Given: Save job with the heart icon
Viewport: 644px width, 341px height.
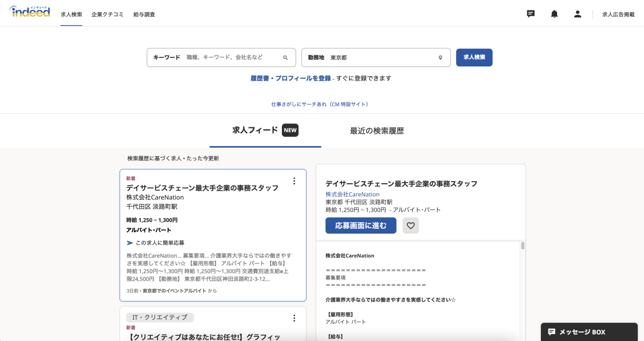Looking at the screenshot, I should point(410,225).
